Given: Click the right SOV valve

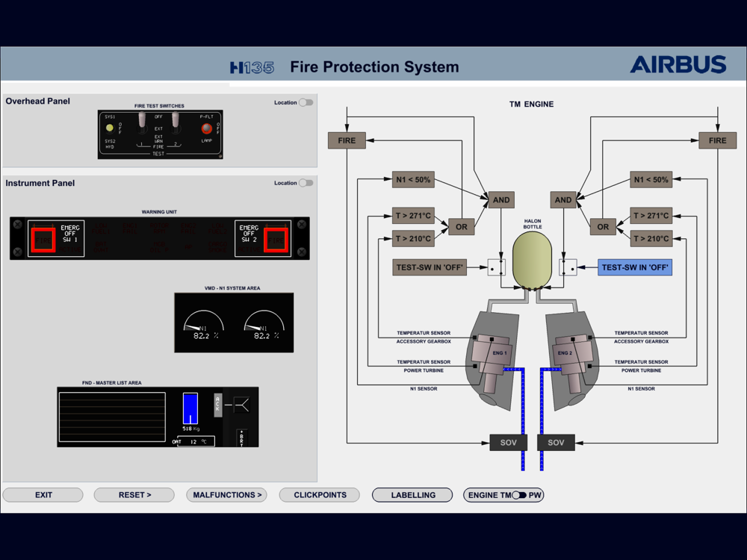Looking at the screenshot, I should tap(556, 442).
